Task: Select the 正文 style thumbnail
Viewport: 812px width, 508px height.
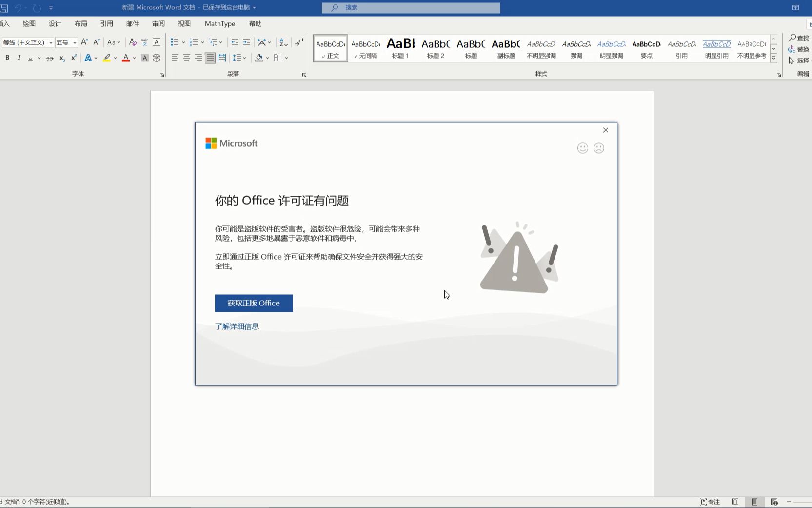Action: (x=331, y=48)
